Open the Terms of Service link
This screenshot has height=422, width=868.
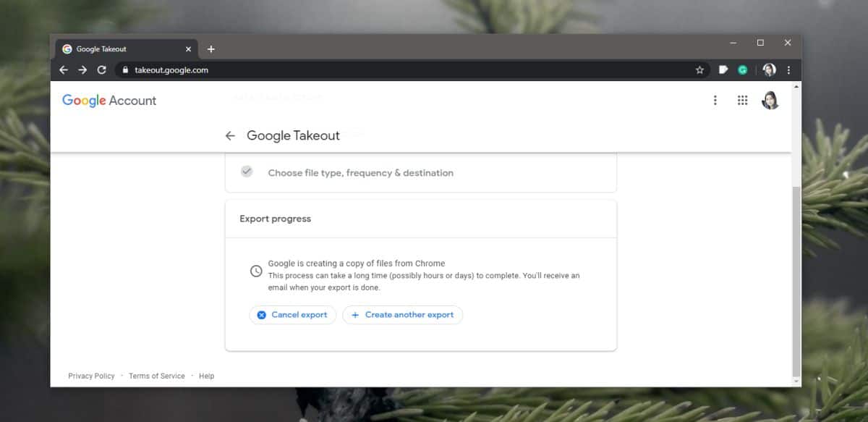coord(156,376)
